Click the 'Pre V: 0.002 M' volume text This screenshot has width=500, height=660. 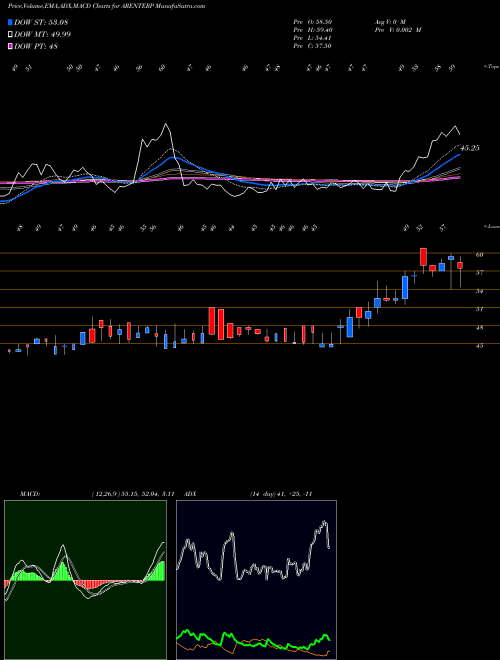[x=398, y=30]
